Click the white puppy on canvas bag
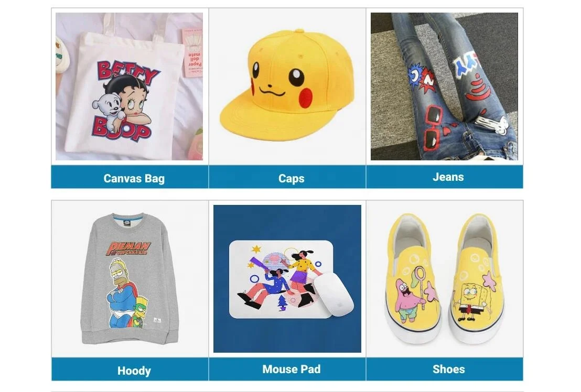 pyautogui.click(x=108, y=105)
